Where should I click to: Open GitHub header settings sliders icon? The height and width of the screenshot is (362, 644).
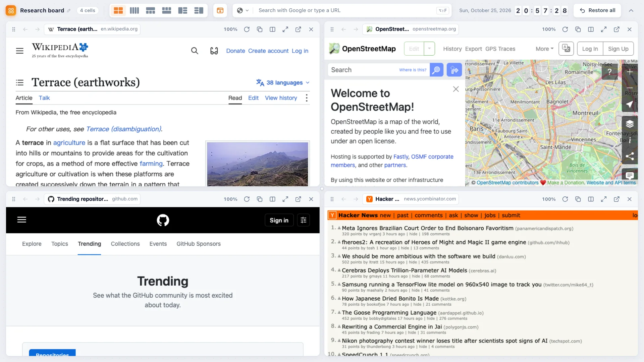pos(303,220)
